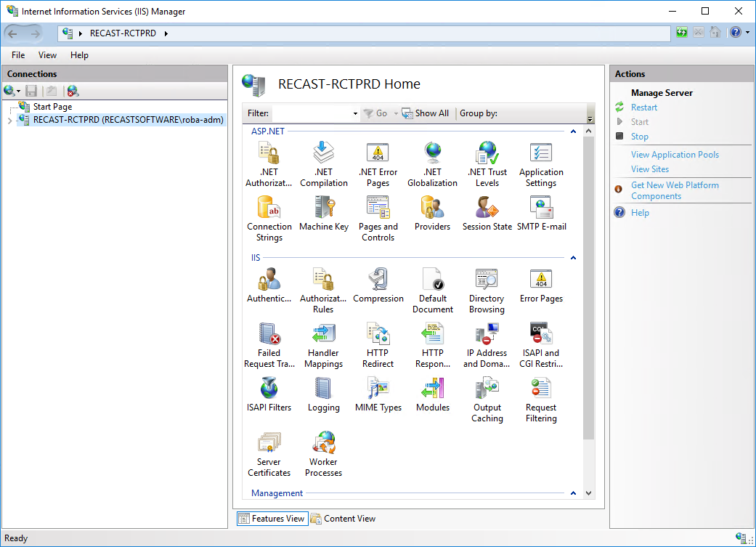The height and width of the screenshot is (547, 756).
Task: Open .NET Globalization settings
Action: [433, 164]
